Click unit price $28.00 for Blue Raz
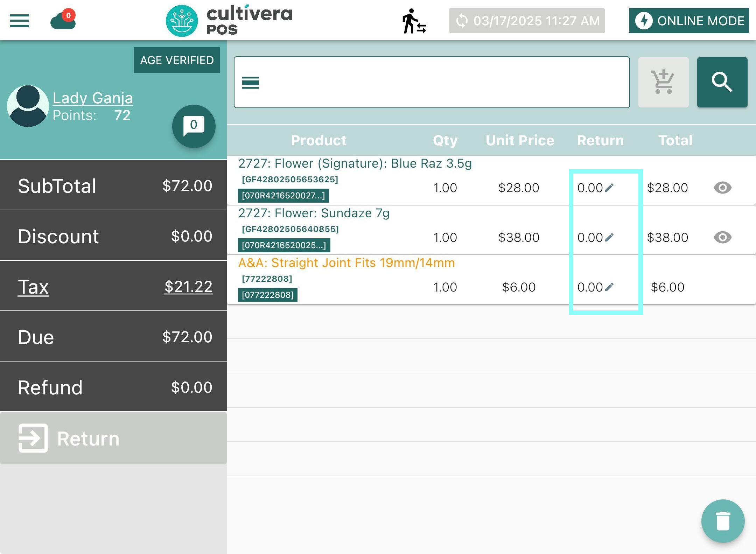 click(519, 188)
